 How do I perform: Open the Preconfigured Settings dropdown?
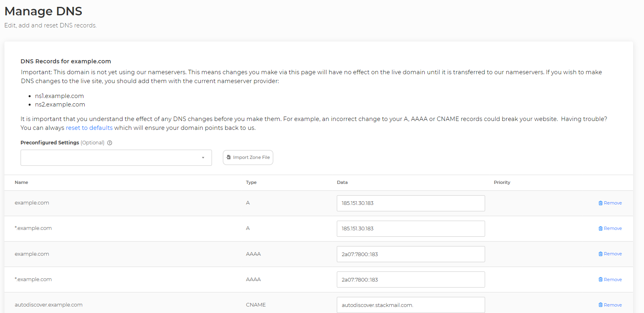pyautogui.click(x=116, y=158)
